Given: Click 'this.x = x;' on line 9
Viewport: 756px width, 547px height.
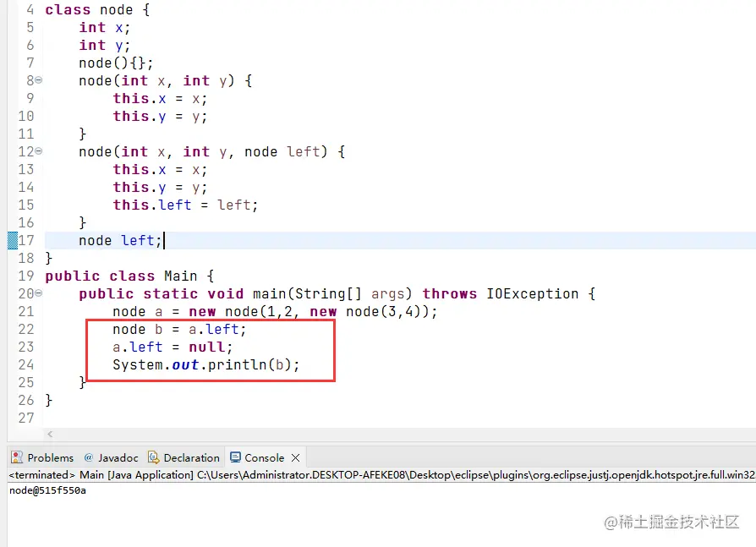Looking at the screenshot, I should (x=160, y=99).
